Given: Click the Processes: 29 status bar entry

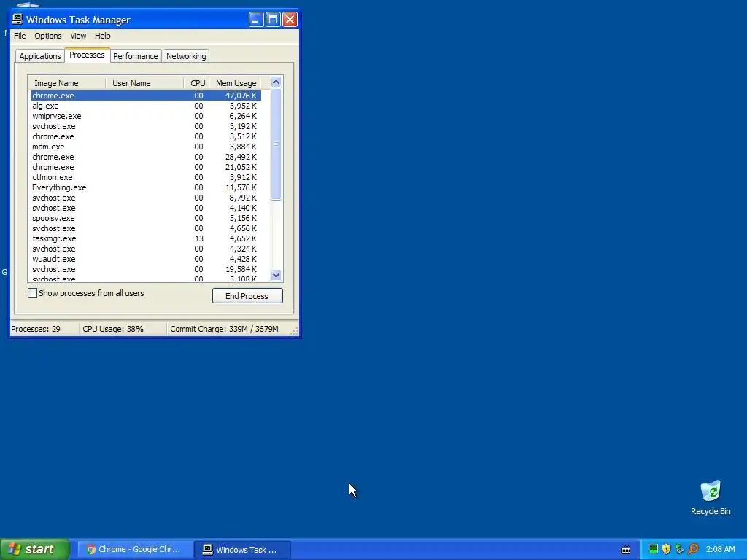Looking at the screenshot, I should (x=44, y=329).
